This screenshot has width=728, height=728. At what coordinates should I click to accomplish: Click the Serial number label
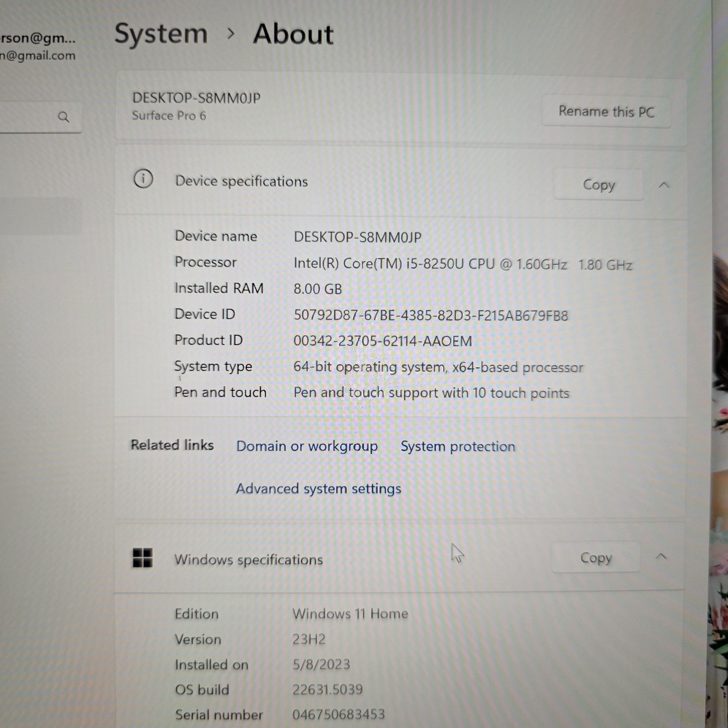pos(219,715)
